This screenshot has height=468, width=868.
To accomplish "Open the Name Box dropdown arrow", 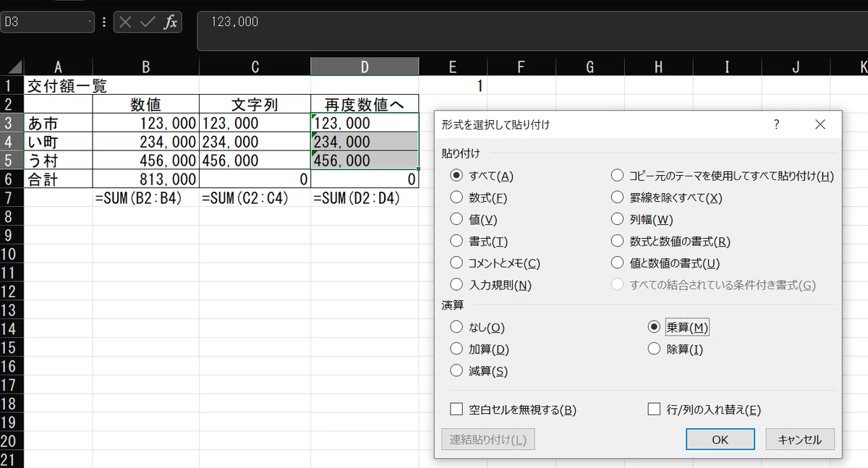I will click(90, 22).
